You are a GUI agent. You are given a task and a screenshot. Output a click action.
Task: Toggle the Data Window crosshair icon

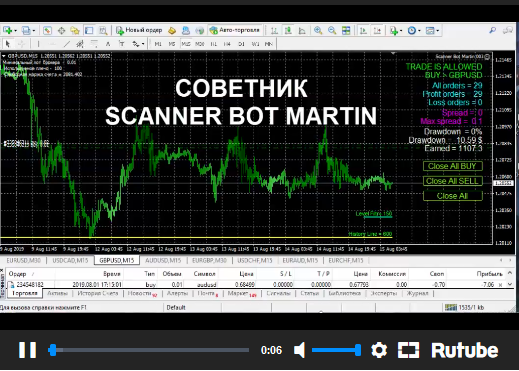tap(61, 31)
